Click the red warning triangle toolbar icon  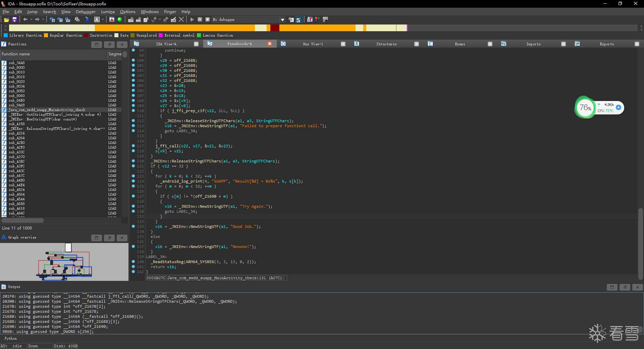[112, 19]
